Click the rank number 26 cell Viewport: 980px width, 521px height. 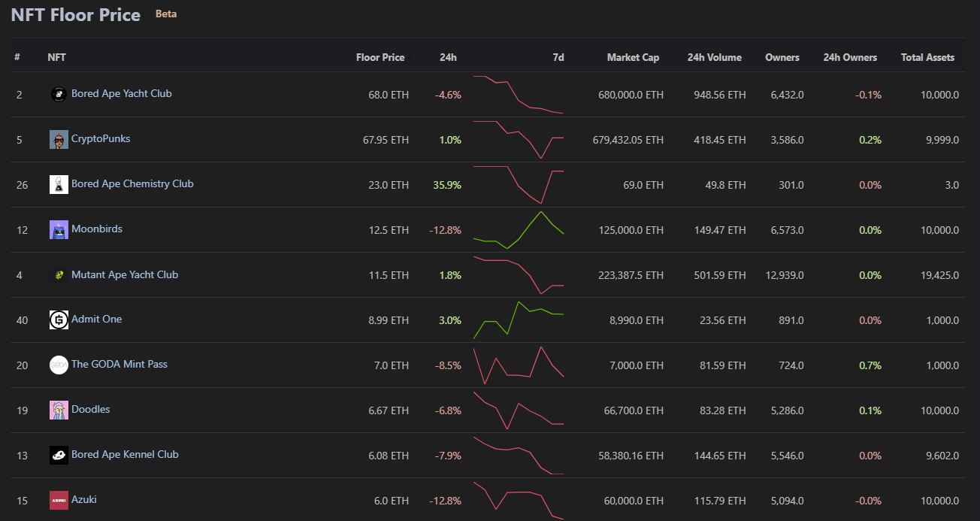coord(22,185)
